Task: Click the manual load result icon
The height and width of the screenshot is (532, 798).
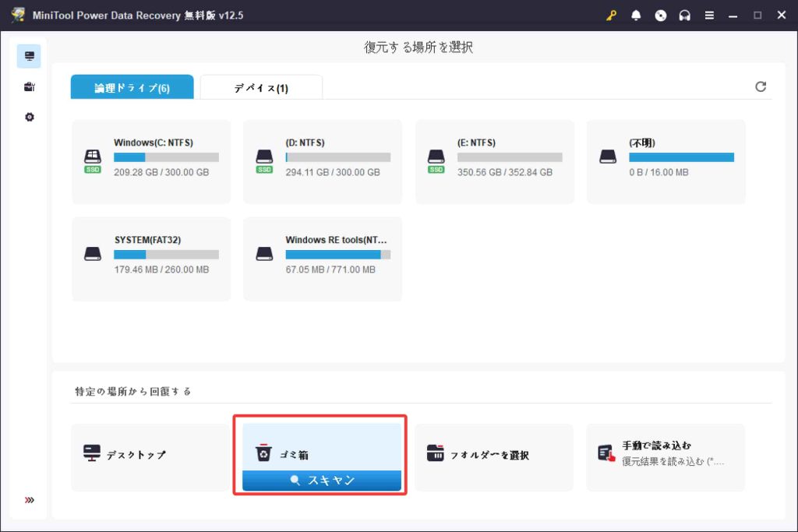Action: (606, 453)
